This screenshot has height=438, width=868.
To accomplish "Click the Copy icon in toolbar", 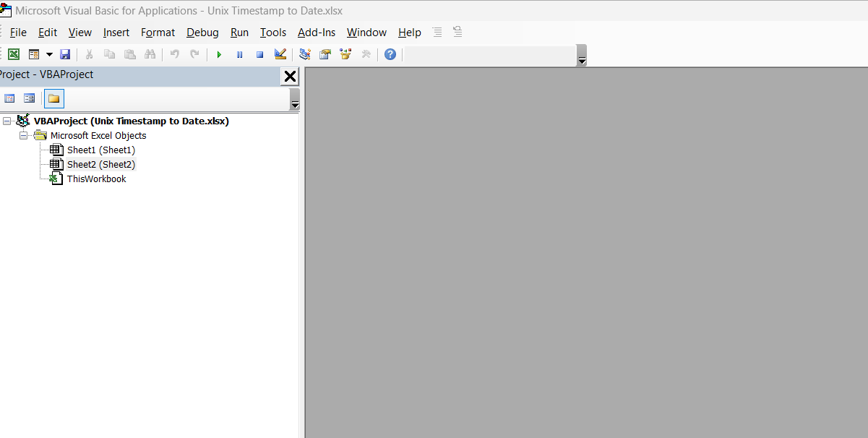I will point(109,54).
